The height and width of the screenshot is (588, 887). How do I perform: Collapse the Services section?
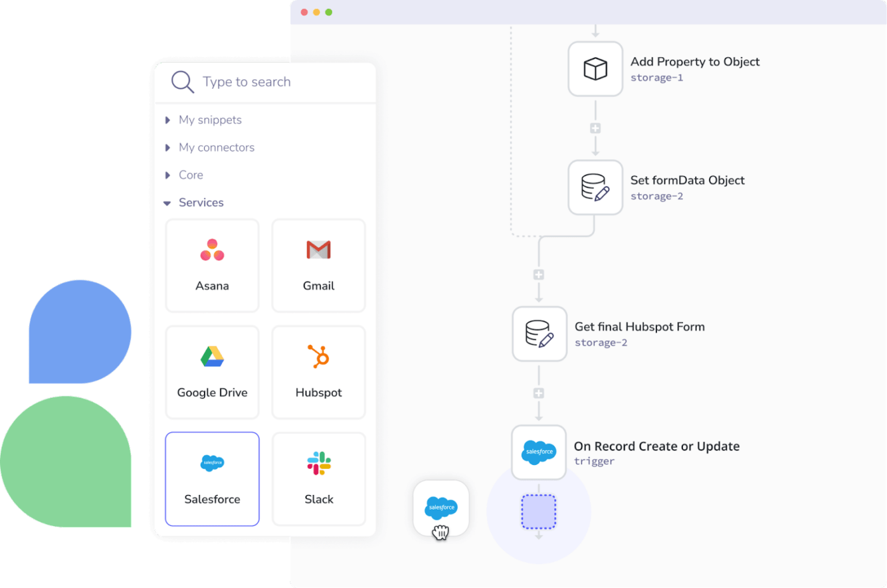coord(193,203)
